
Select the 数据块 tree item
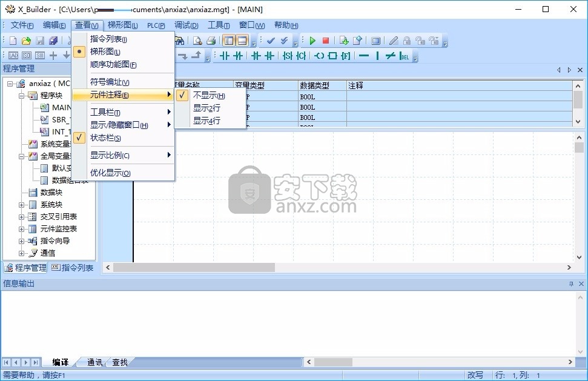51,193
